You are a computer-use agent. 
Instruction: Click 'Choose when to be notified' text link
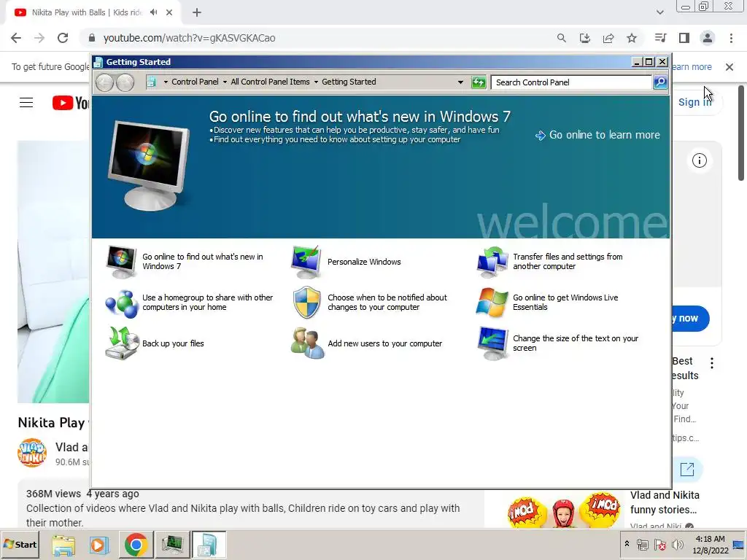(387, 303)
